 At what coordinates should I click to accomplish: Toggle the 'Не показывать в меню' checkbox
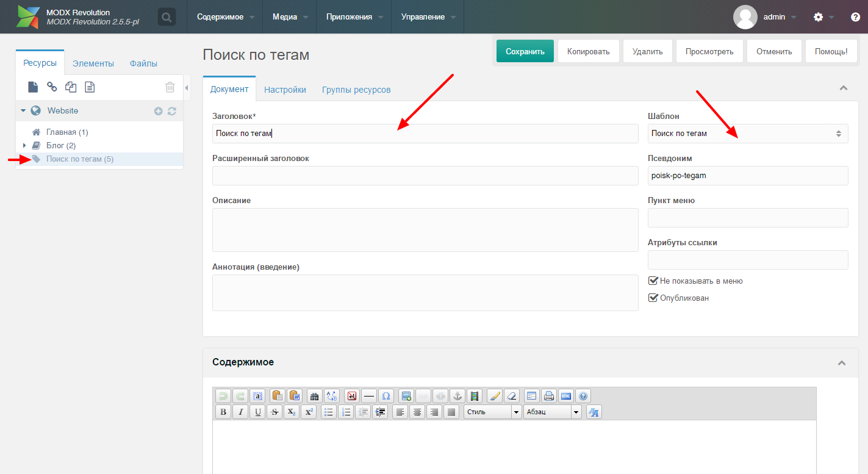[x=653, y=281]
